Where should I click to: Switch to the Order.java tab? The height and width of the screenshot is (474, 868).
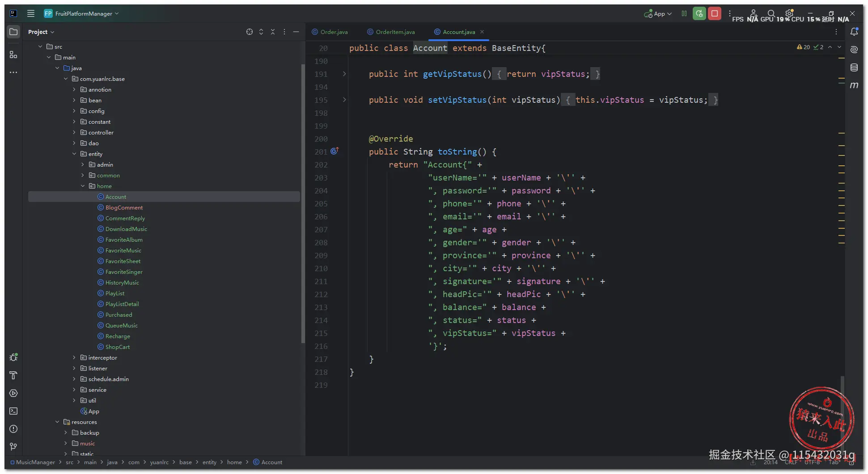pos(330,32)
